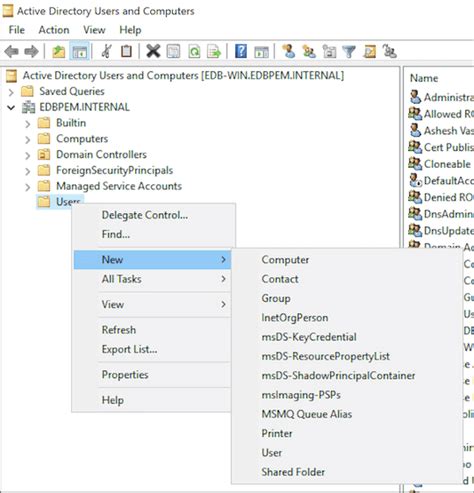The width and height of the screenshot is (474, 493).
Task: Click the add to group toolbar icon
Action: click(x=389, y=51)
